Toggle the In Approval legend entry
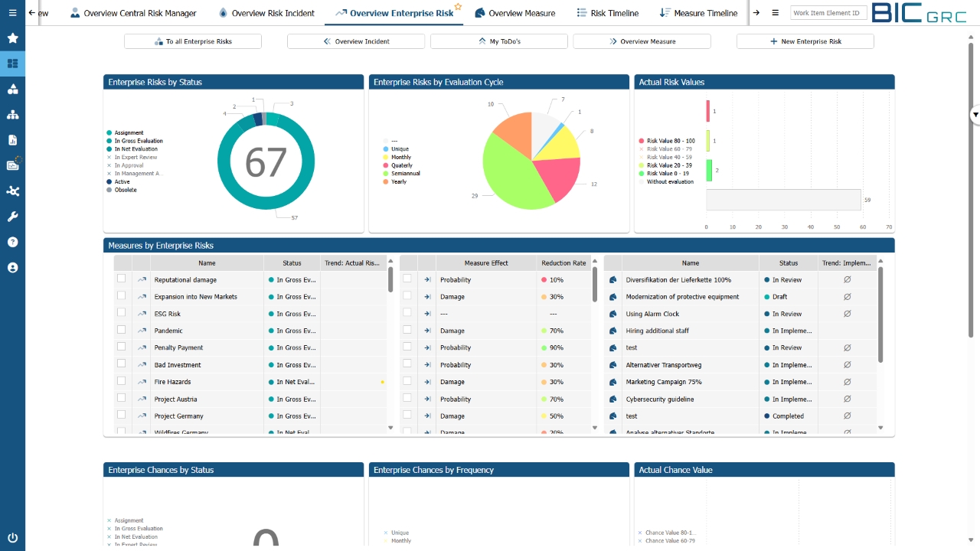 (126, 165)
